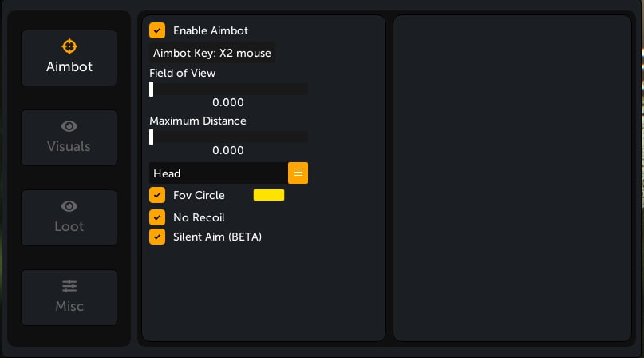
Task: Click the crosshair icon on the Aimbot tab
Action: tap(69, 46)
